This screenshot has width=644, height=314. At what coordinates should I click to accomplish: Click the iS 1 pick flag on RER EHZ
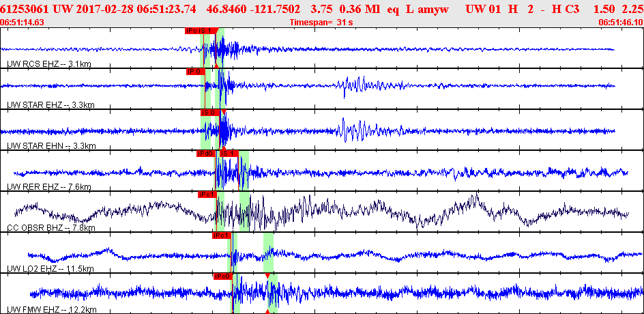pyautogui.click(x=228, y=154)
